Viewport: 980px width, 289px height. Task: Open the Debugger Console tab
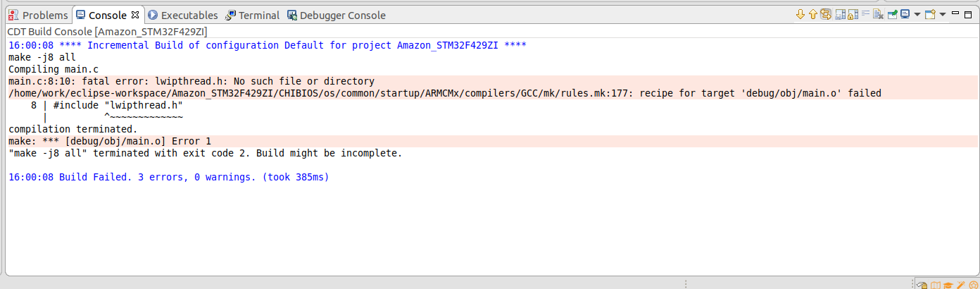coord(337,15)
